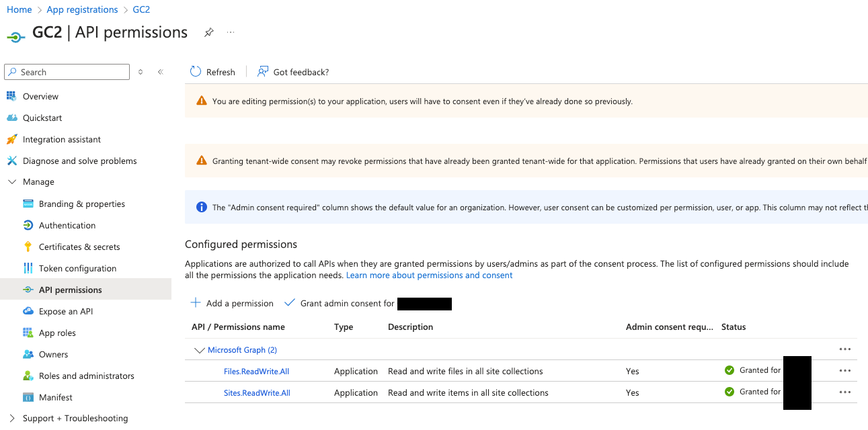Open Certificates & secrets key icon
The image size is (868, 430).
pos(28,247)
